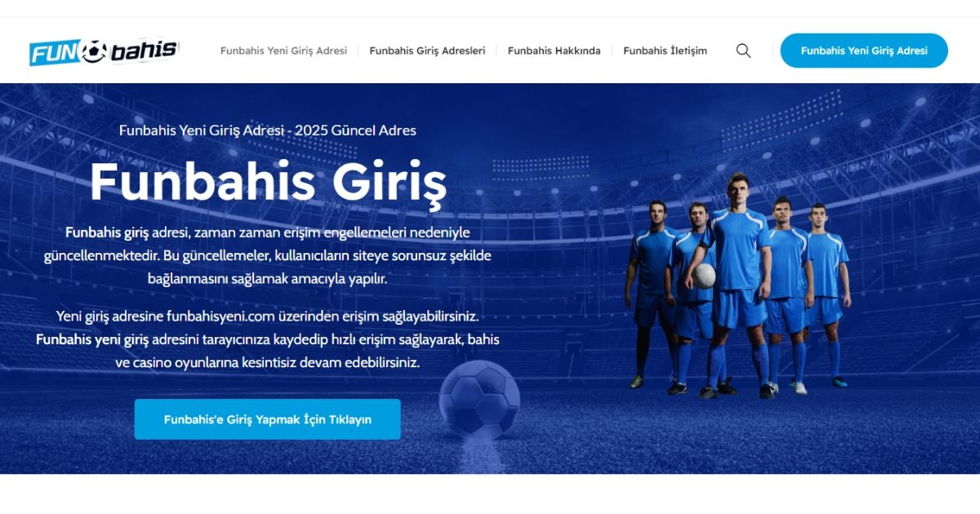Click 'Funbahis'e Giriş Yapmak İçin Tıklayın' button
This screenshot has height=514, width=980.
click(x=268, y=419)
